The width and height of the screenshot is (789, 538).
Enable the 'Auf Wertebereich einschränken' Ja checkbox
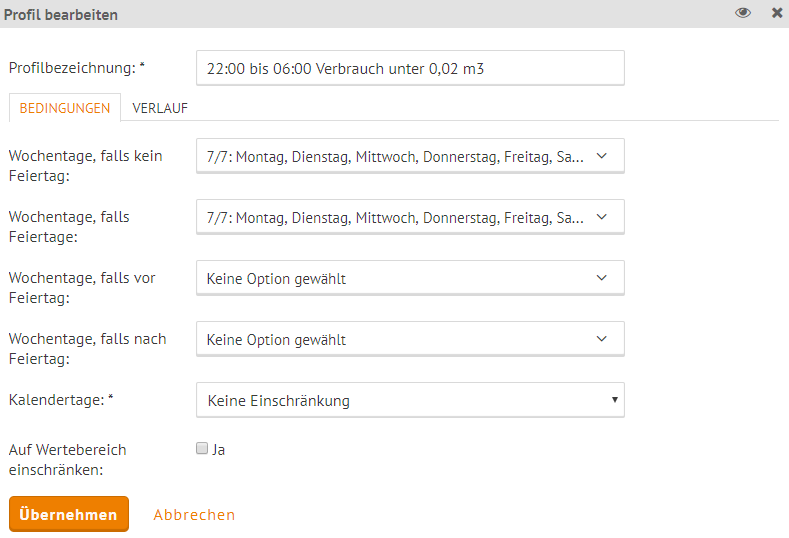(x=202, y=448)
